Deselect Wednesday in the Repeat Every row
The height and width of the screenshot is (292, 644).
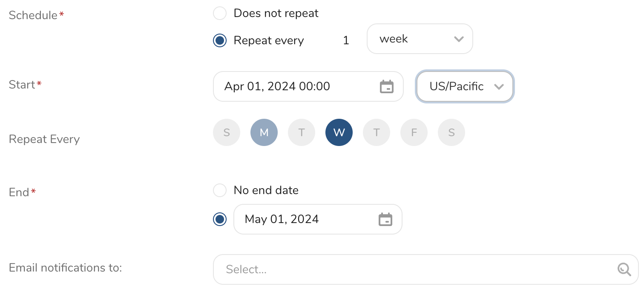click(339, 132)
